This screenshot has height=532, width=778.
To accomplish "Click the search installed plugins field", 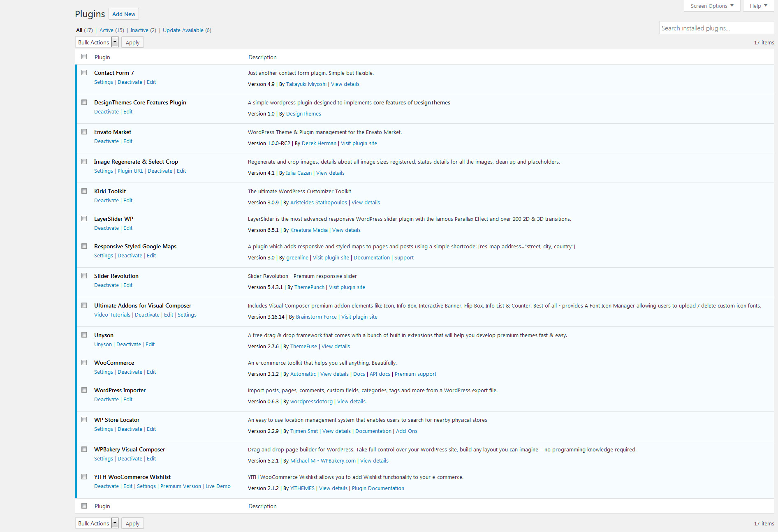I will click(x=716, y=28).
